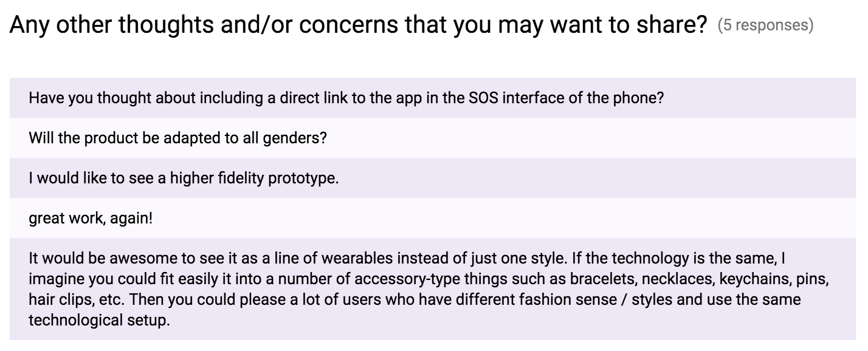868x351 pixels.
Task: Select the "great work, again!" response
Action: (x=432, y=218)
